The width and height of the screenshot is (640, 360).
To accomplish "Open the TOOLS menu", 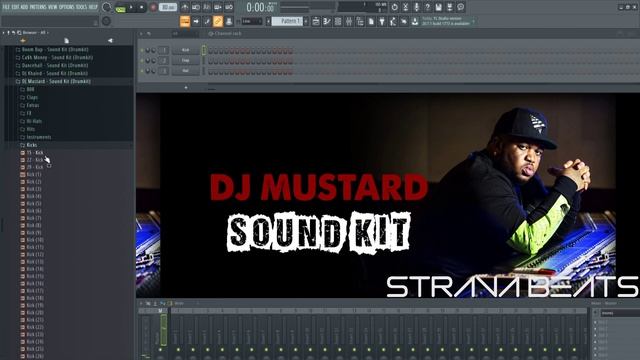I will [x=81, y=7].
